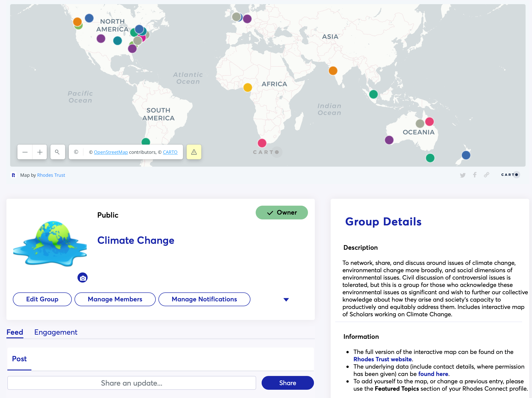The width and height of the screenshot is (532, 398).
Task: Switch to the Engagement tab
Action: click(56, 332)
